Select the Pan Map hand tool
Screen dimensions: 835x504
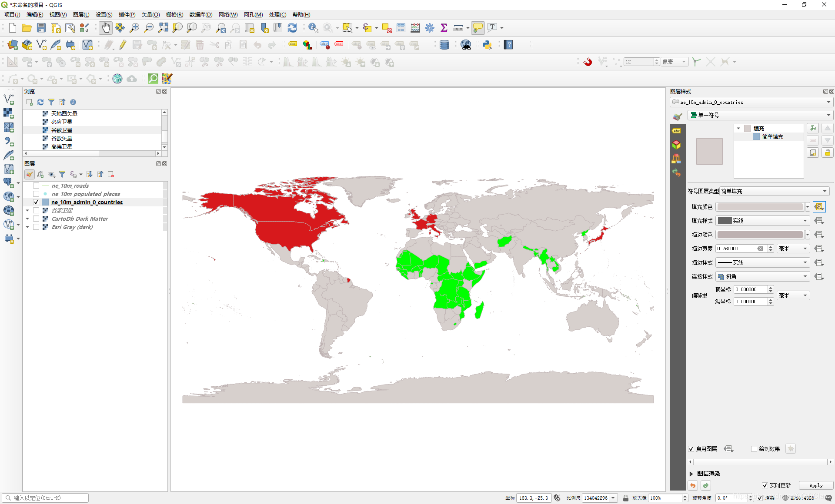[x=105, y=28]
